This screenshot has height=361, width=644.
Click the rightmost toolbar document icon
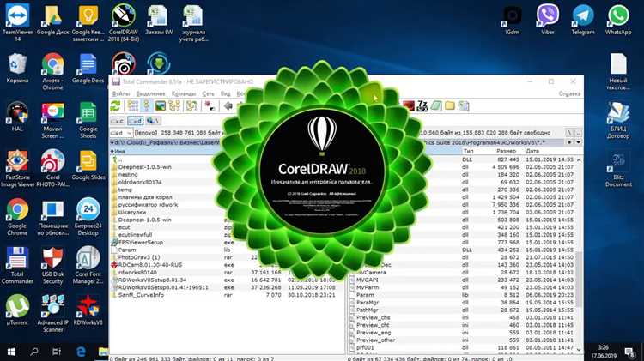464,105
